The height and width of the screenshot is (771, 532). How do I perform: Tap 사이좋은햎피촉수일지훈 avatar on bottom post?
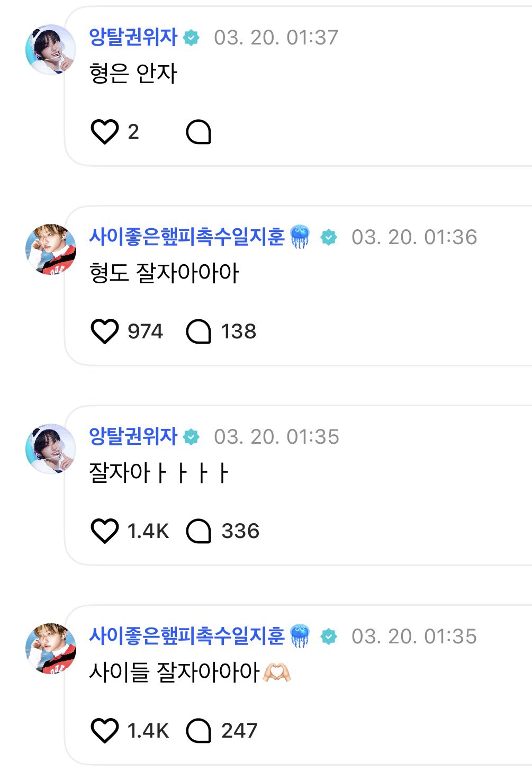[51, 648]
